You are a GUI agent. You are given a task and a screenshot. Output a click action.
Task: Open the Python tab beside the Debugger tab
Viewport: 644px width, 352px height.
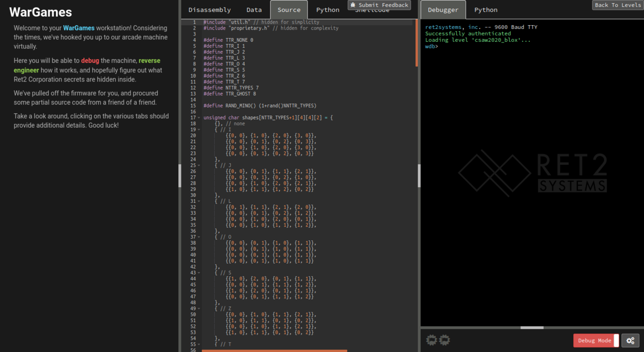coord(486,10)
